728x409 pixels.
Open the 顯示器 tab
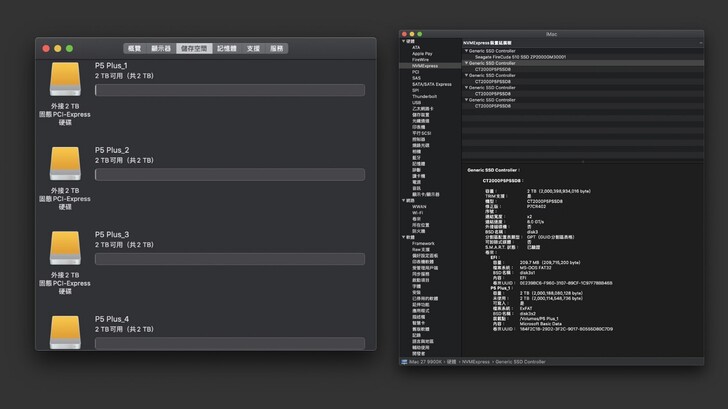[161, 48]
